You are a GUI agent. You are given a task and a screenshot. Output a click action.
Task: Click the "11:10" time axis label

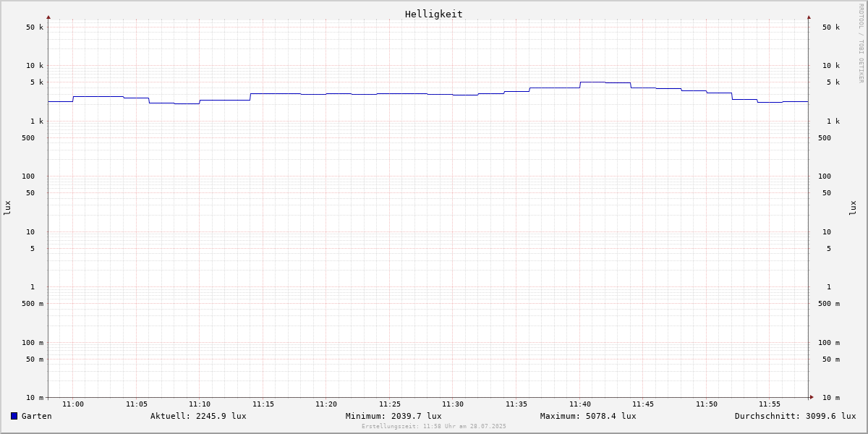click(x=200, y=404)
